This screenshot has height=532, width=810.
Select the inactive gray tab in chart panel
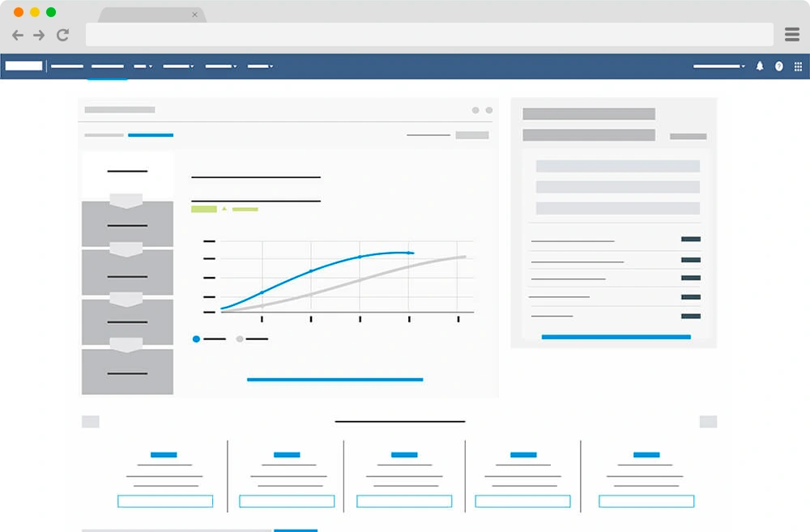pos(104,135)
